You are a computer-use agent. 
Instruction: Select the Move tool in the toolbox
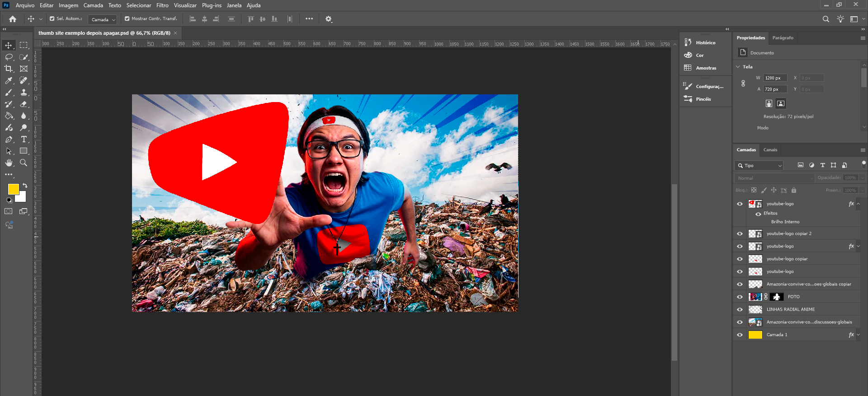click(9, 45)
